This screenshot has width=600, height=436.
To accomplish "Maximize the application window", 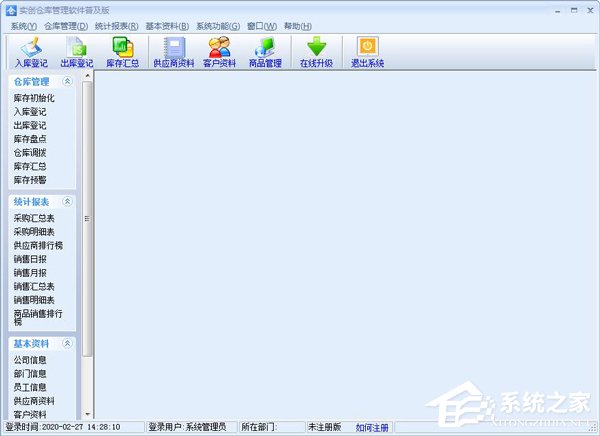I will [x=574, y=10].
